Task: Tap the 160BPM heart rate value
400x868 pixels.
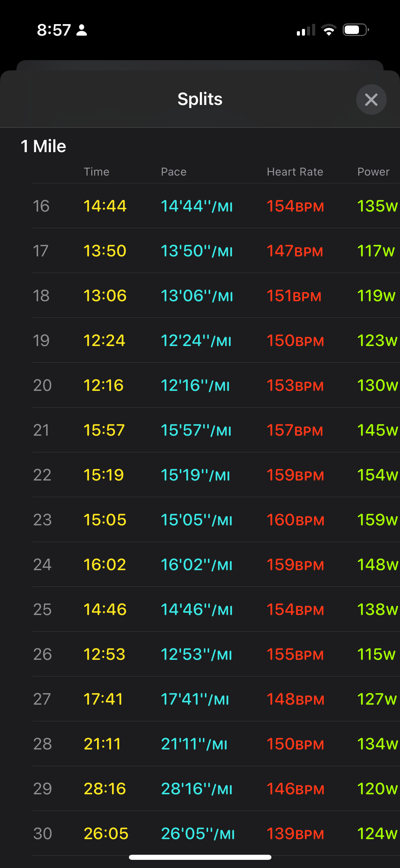Action: 295,520
